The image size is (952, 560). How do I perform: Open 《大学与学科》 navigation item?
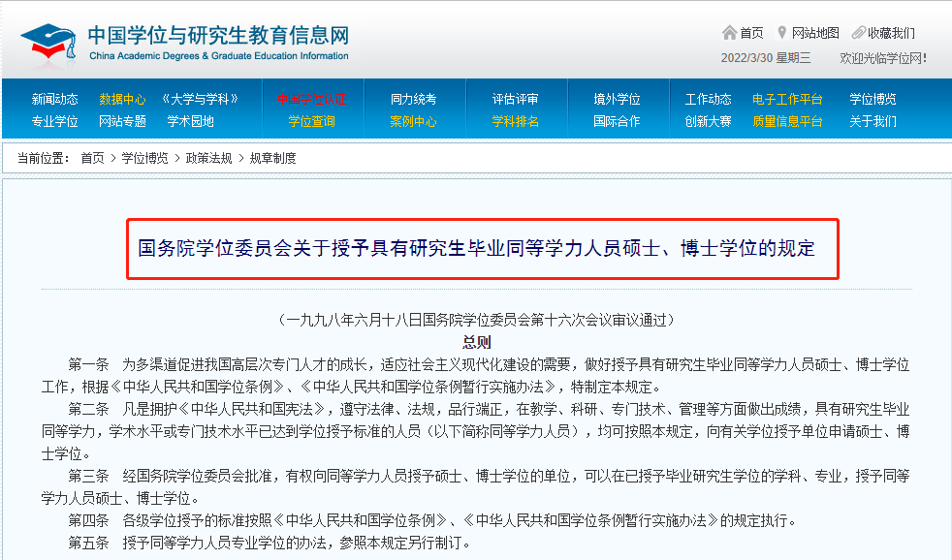200,99
